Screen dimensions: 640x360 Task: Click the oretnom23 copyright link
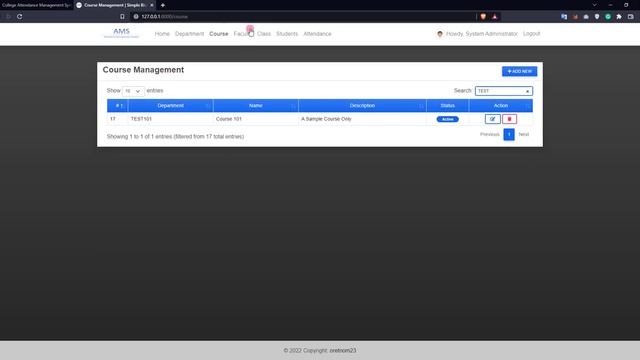coord(343,350)
